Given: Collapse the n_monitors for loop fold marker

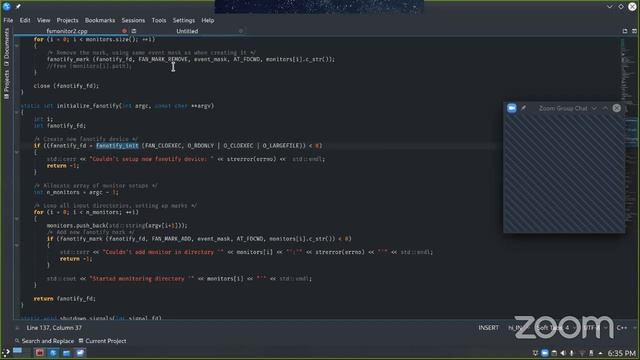Looking at the screenshot, I should 17,219.
